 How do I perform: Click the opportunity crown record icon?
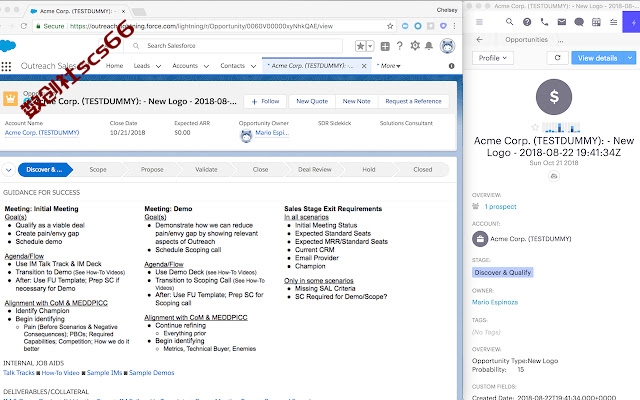click(10, 98)
